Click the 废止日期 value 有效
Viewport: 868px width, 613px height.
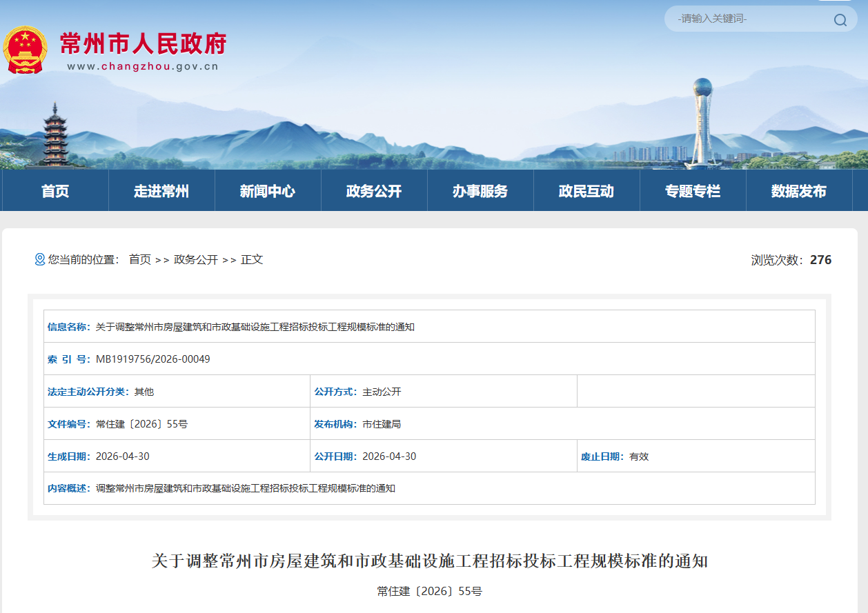pos(639,456)
